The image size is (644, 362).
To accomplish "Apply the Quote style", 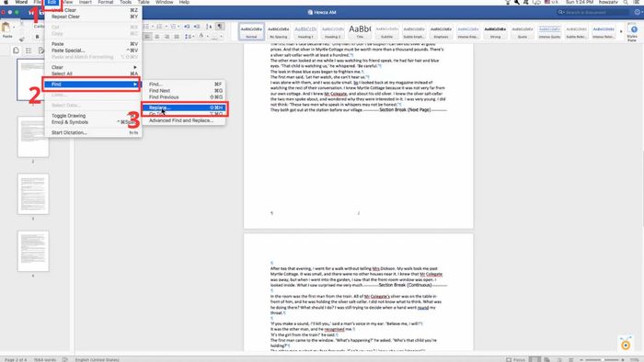I will (x=523, y=31).
